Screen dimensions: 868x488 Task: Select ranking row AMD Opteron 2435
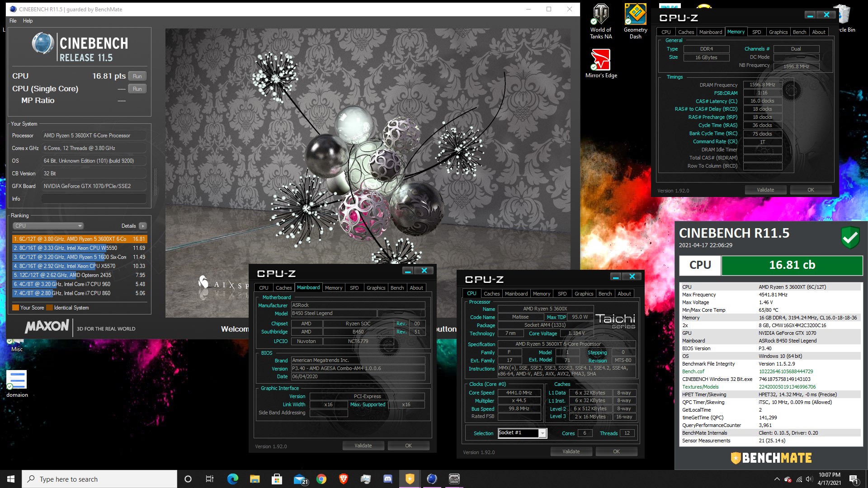coord(80,275)
